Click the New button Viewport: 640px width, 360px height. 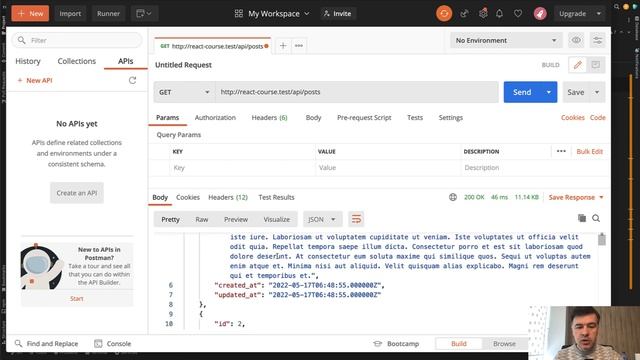click(x=30, y=13)
